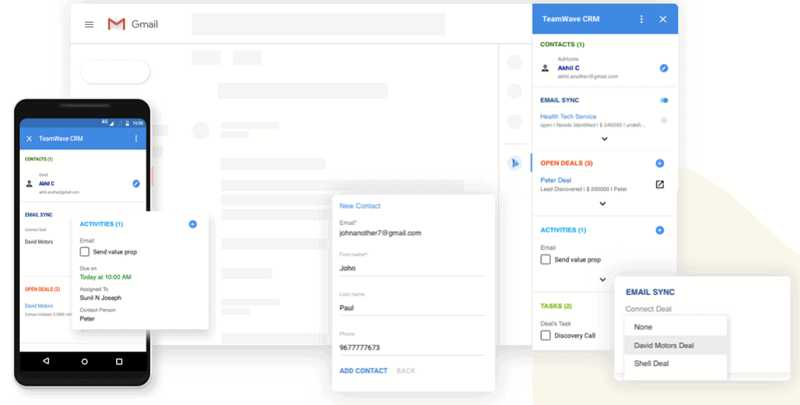Image resolution: width=800 pixels, height=405 pixels.
Task: Click BACK in New Contact form
Action: tap(406, 371)
